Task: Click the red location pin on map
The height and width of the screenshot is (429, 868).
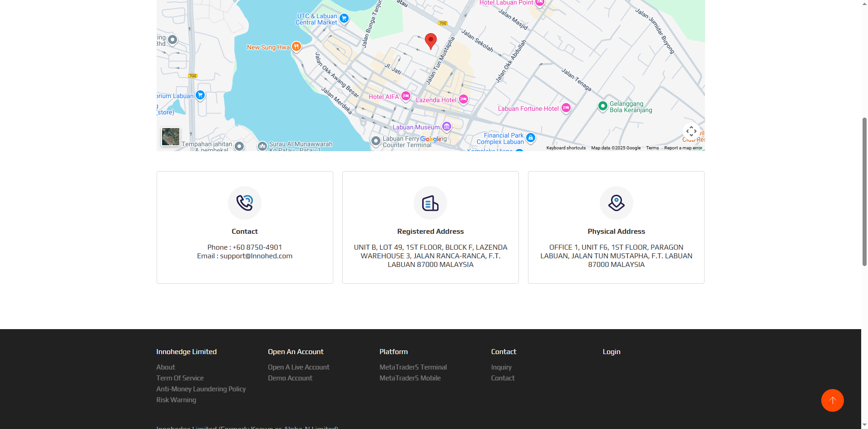Action: tap(430, 40)
